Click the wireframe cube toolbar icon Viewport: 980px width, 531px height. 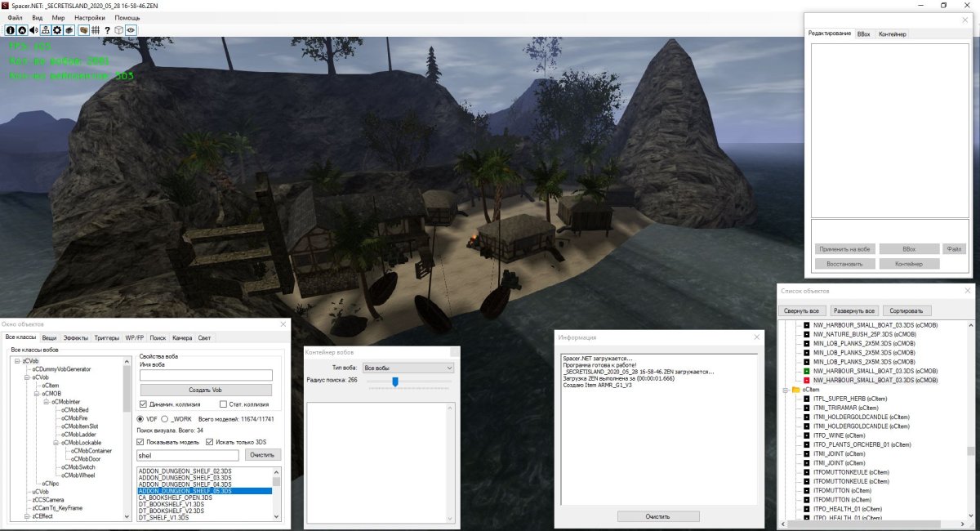pos(119,30)
